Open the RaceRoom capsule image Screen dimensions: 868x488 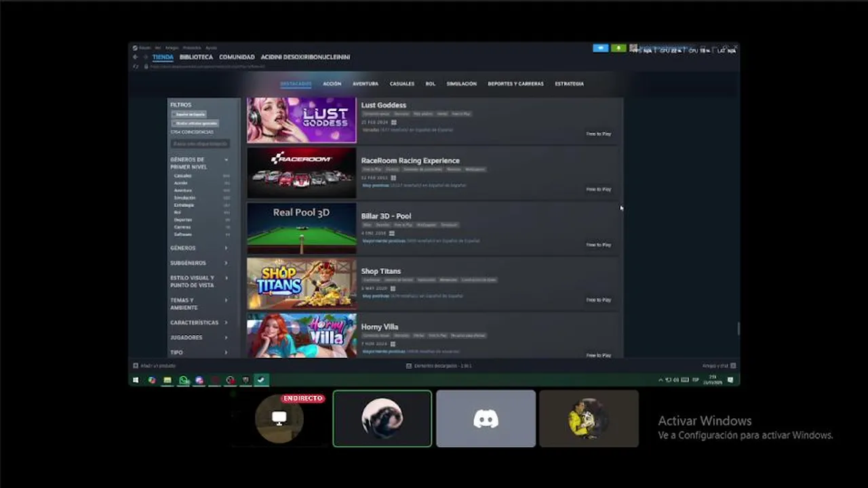(301, 173)
